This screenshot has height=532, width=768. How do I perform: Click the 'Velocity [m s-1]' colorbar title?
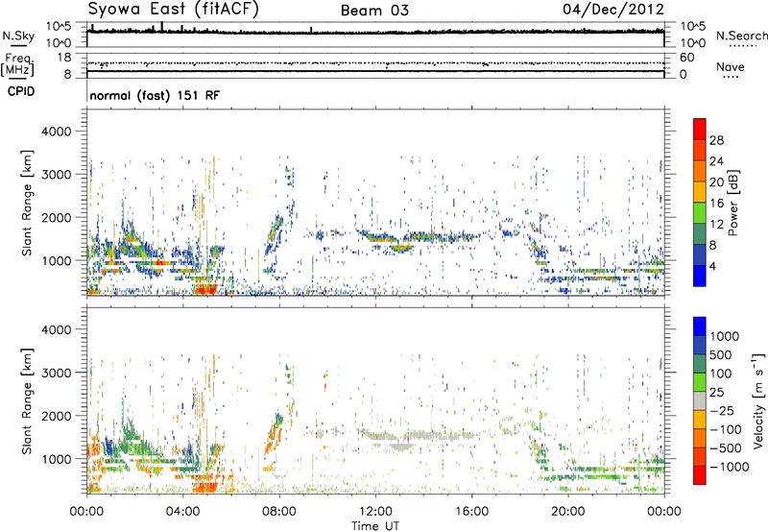(x=758, y=400)
